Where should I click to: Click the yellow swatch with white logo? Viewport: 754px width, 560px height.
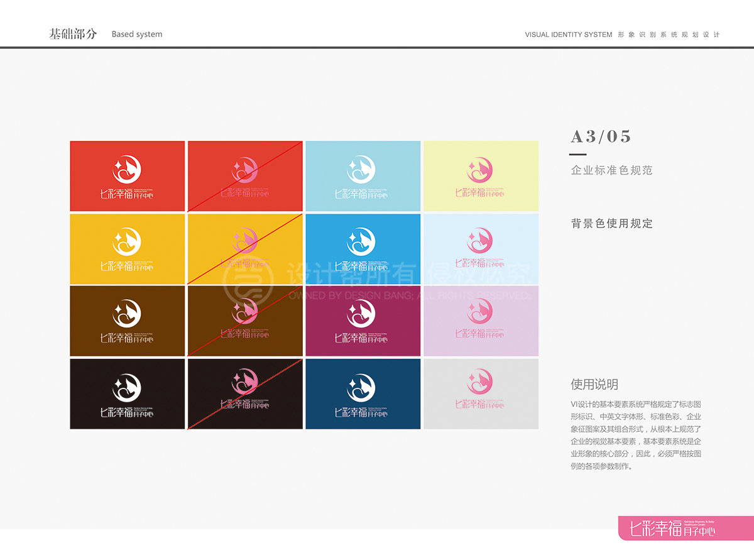click(x=128, y=249)
